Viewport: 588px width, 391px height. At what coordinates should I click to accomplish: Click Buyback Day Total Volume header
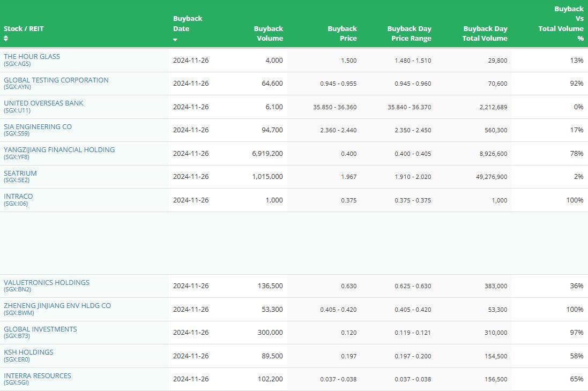(x=485, y=33)
